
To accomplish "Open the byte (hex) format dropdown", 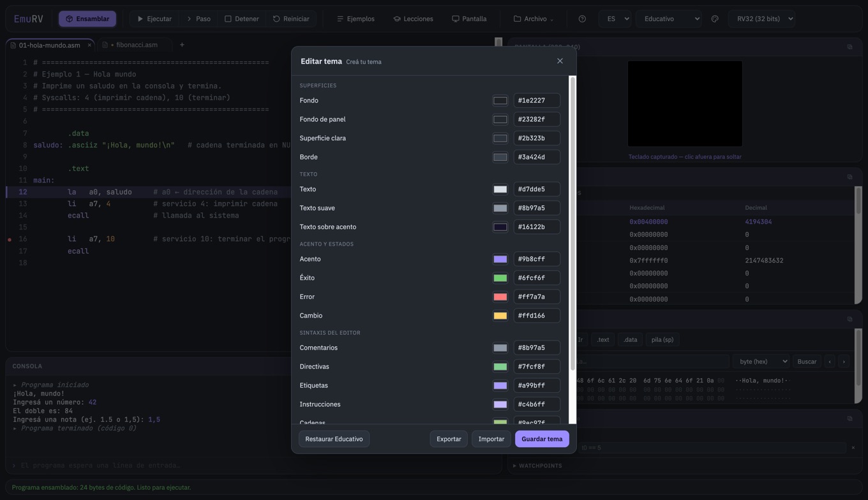I will 761,362.
